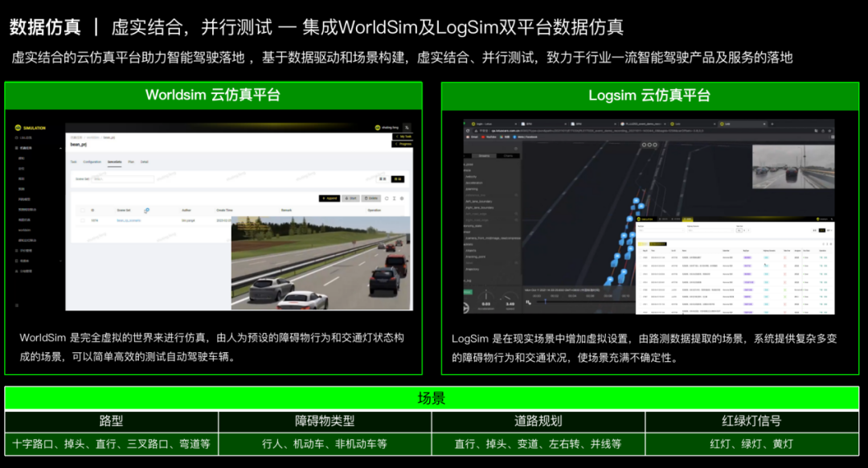Select the Streams tab in Logsim panel
The height and width of the screenshot is (468, 868).
click(485, 156)
